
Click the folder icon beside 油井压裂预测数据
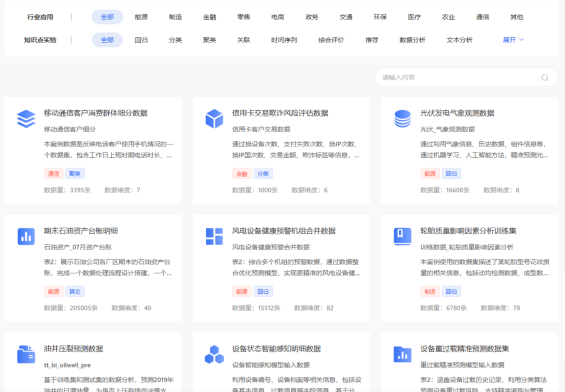pos(26,354)
